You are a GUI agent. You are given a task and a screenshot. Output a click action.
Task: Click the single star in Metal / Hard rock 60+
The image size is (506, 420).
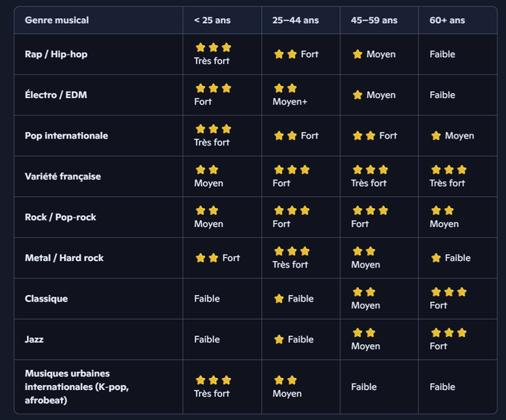tap(436, 258)
